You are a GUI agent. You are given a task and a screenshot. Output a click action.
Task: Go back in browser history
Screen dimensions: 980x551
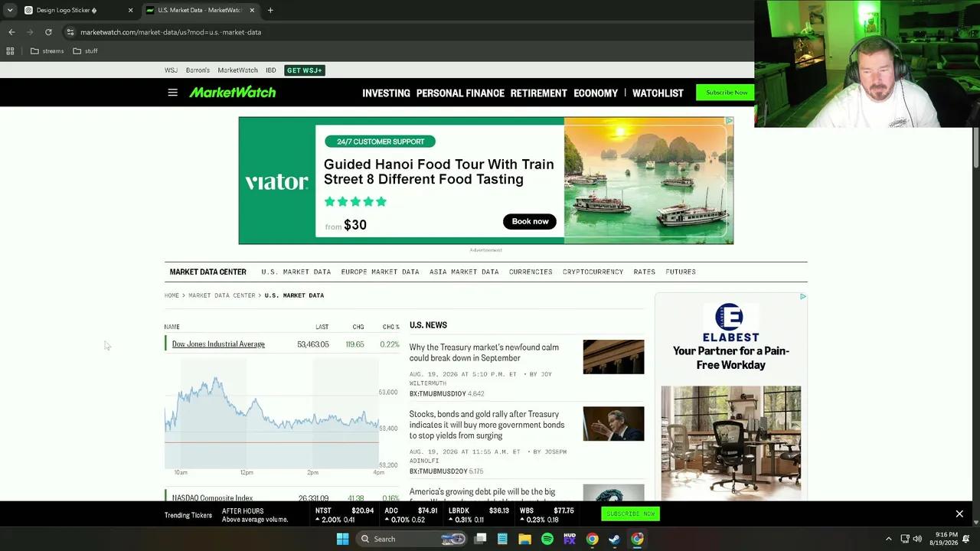pyautogui.click(x=11, y=32)
